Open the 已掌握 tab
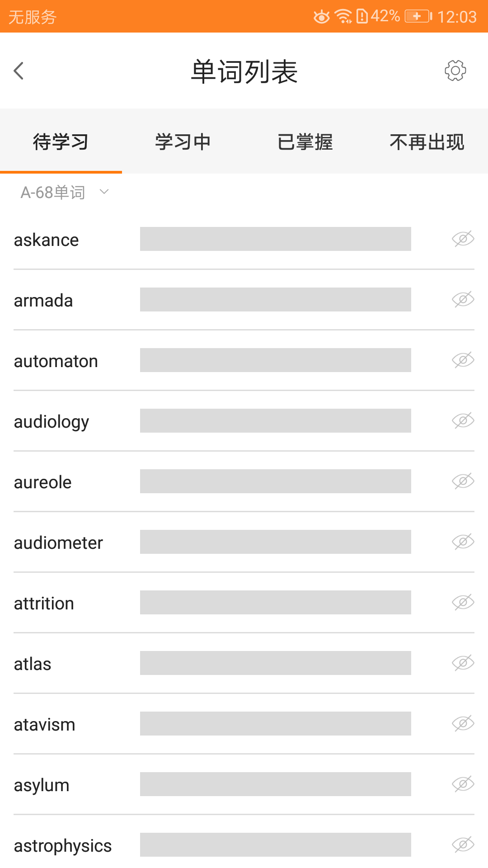 tap(305, 142)
